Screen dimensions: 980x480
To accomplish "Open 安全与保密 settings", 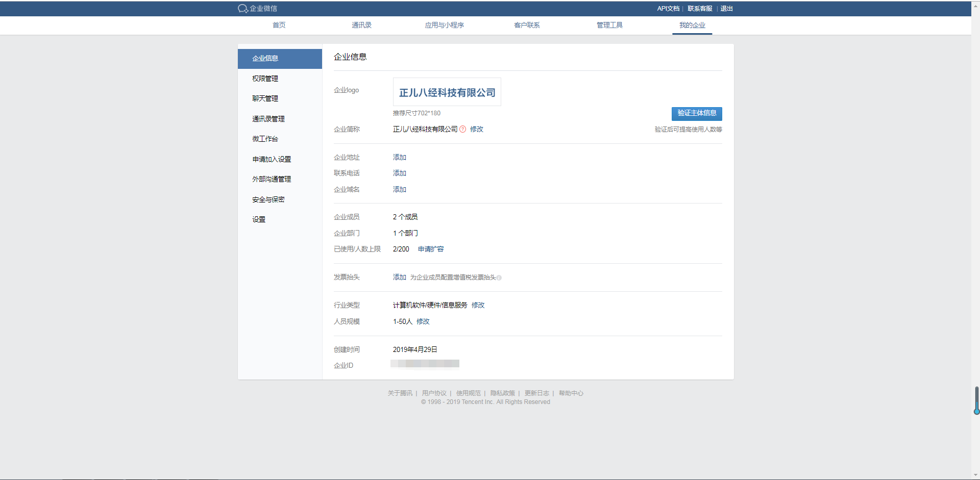I will [x=268, y=199].
